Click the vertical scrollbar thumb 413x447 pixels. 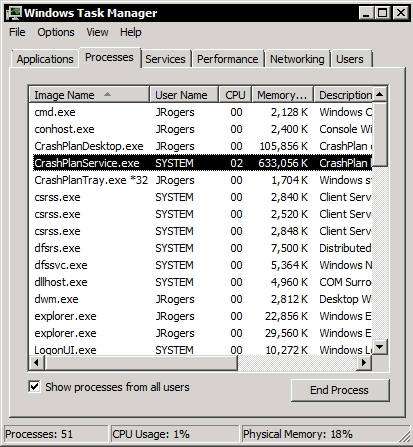tap(380, 134)
